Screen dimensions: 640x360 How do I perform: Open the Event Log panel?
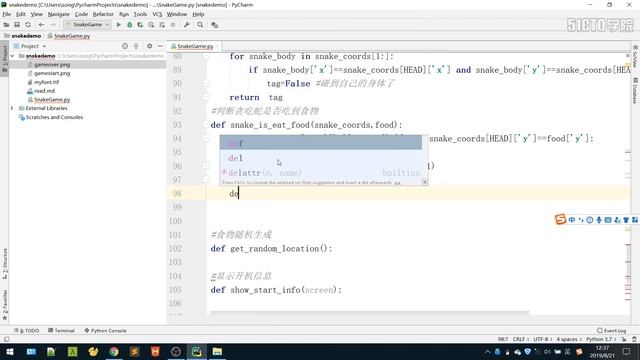[x=611, y=331]
